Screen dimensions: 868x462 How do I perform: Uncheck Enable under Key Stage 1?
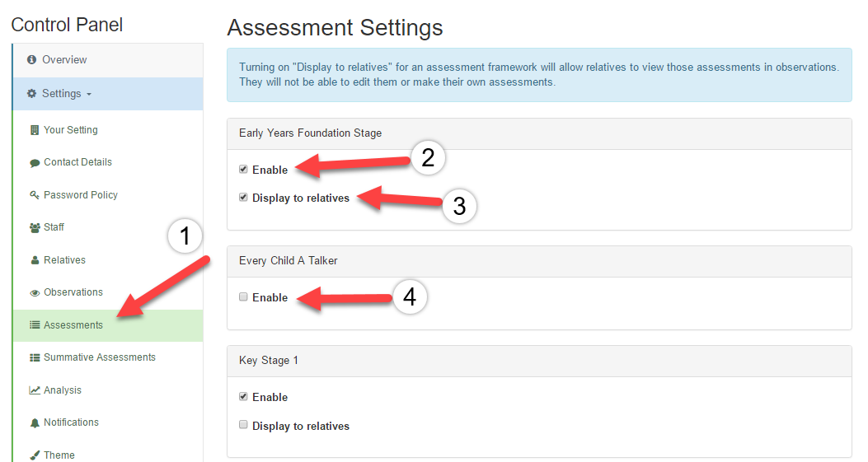[x=243, y=397]
